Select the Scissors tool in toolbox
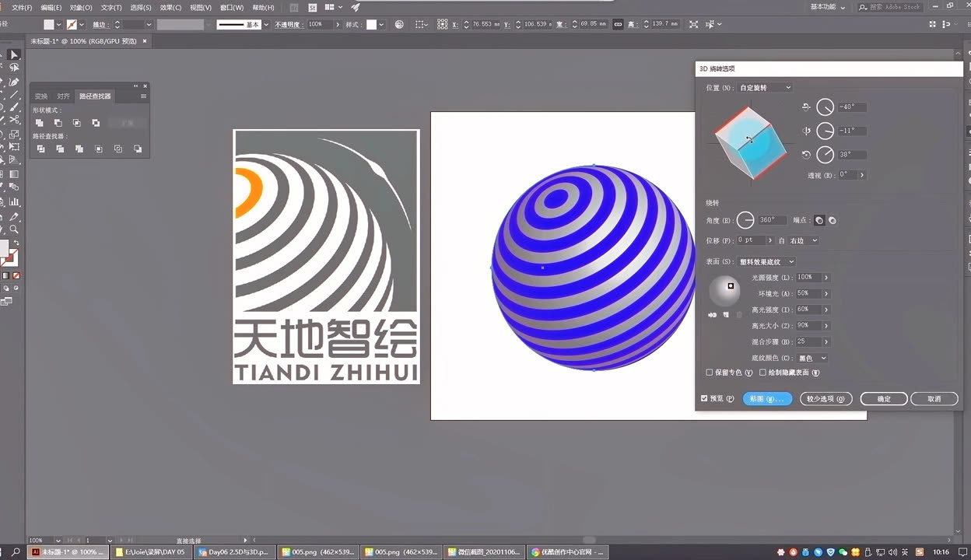971x560 pixels. [x=14, y=121]
